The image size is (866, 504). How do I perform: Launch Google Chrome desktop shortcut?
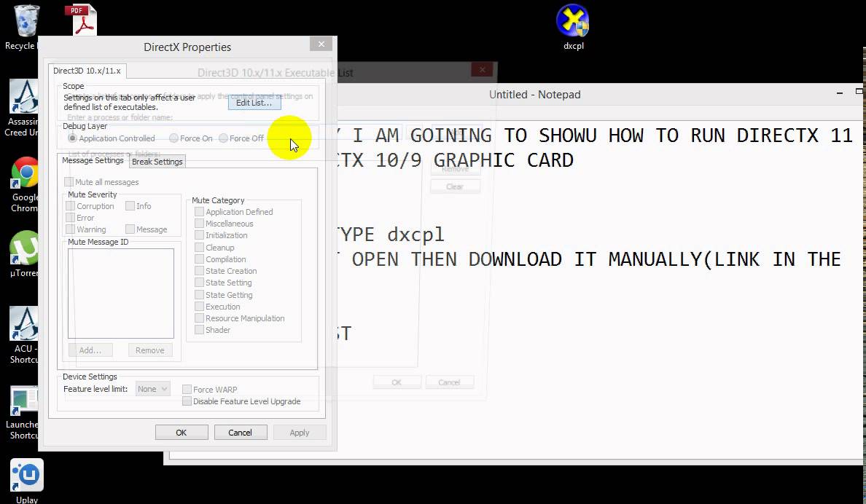[24, 184]
